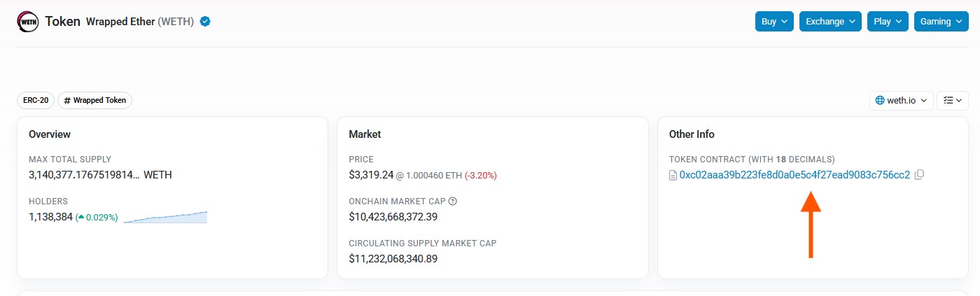
Task: Open the Play dropdown menu
Action: (x=888, y=22)
